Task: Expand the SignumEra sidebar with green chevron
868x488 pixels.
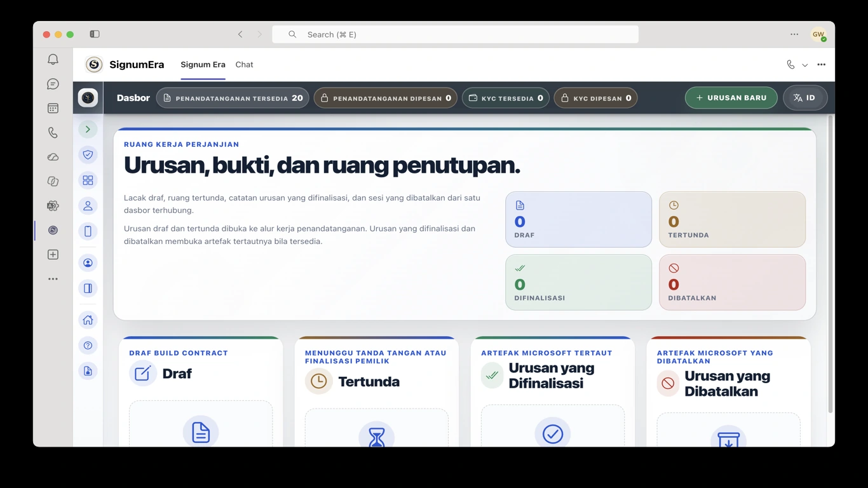Action: [88, 129]
